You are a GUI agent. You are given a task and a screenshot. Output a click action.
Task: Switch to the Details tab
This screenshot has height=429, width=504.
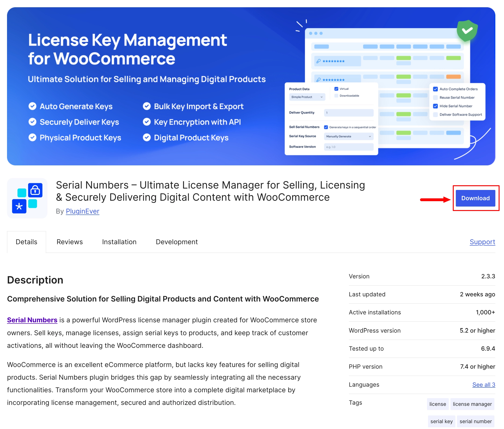[26, 242]
